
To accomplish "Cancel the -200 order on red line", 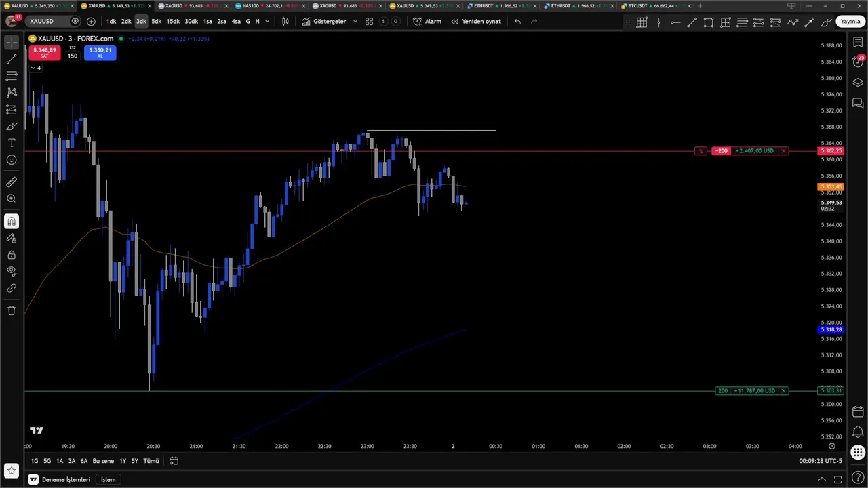I will [784, 150].
